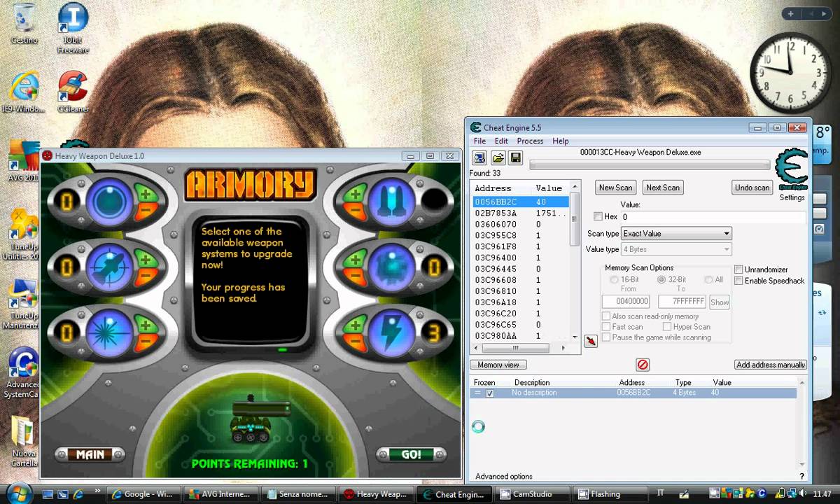Downgrade the thunderstrike lightning weapon with minus

tap(356, 341)
